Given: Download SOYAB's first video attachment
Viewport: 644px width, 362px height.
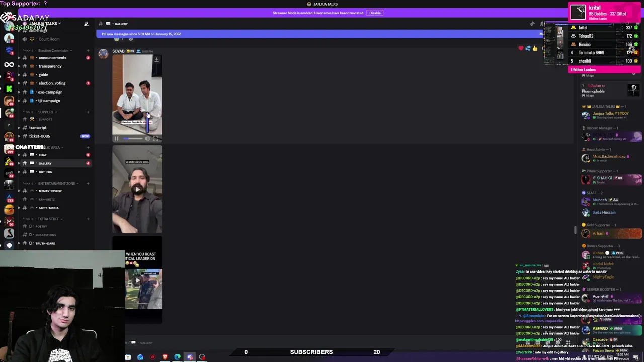Looking at the screenshot, I should pyautogui.click(x=156, y=59).
